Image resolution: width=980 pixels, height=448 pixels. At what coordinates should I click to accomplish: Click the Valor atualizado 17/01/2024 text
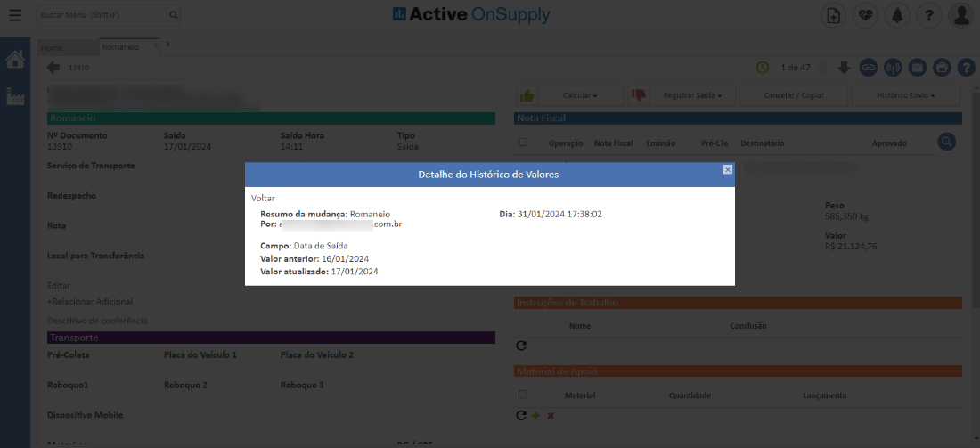(x=319, y=272)
